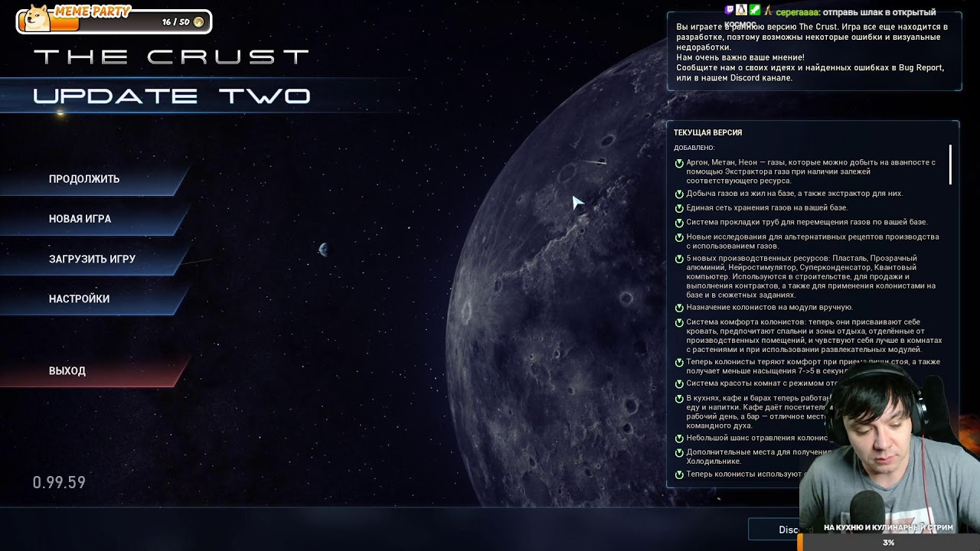
Task: Click the gold coin icon beside 16 / 50
Action: 199,22
